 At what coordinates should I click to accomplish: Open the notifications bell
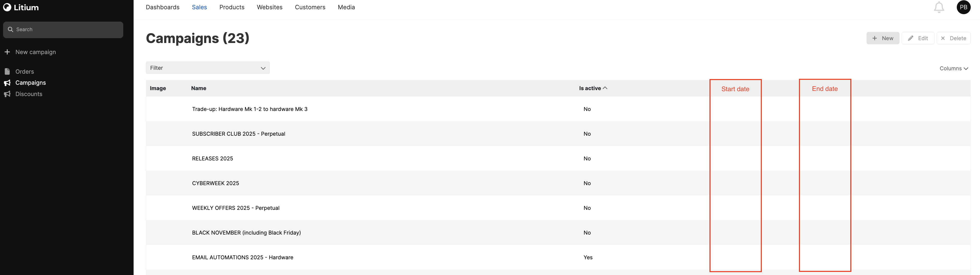[938, 7]
